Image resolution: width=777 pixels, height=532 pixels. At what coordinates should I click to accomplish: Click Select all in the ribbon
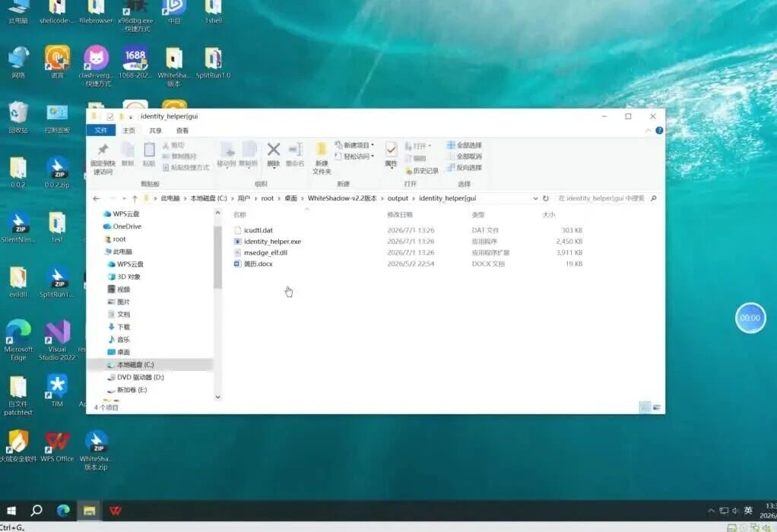tap(465, 145)
